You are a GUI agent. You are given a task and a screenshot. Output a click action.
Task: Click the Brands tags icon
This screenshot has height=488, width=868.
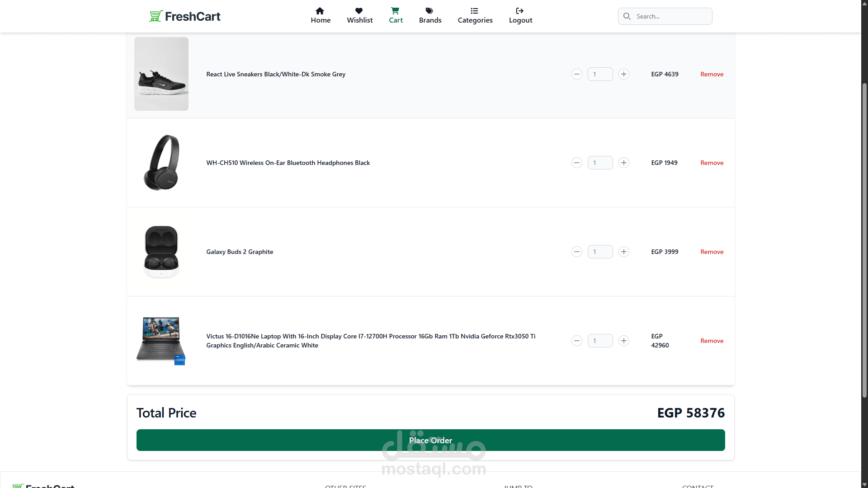429,11
